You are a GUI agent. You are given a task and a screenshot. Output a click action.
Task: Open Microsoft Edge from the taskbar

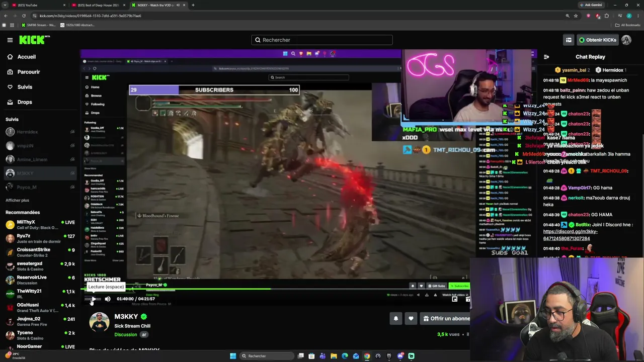pyautogui.click(x=345, y=356)
